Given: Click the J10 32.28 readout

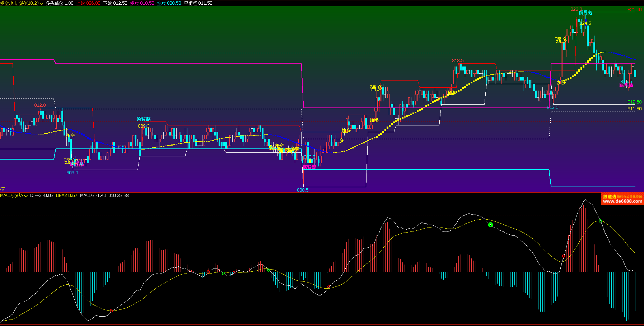Looking at the screenshot, I should tap(118, 196).
